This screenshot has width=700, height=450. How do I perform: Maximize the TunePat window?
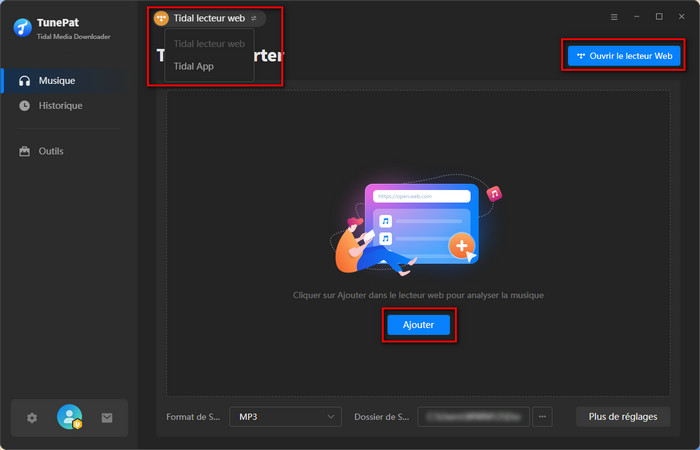point(659,17)
